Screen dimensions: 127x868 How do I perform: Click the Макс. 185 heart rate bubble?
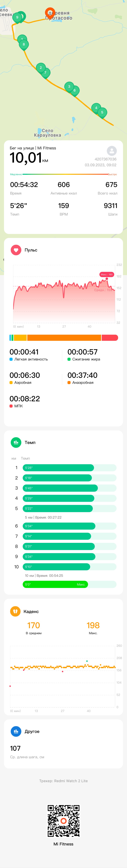(x=106, y=274)
